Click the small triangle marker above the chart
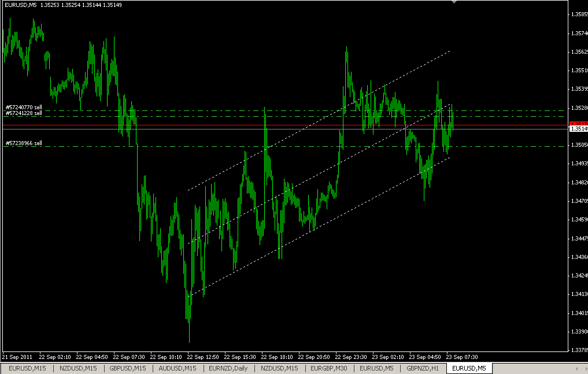 [x=454, y=3]
